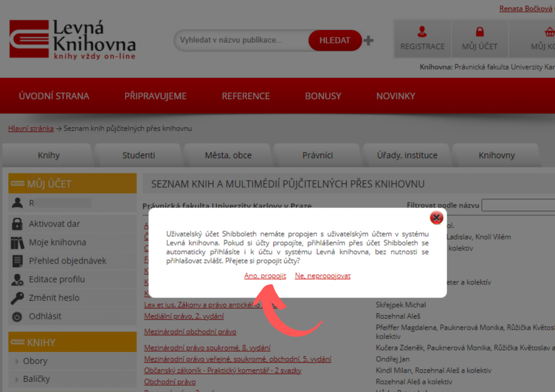Viewport: 555px width, 392px height.
Task: Open Mezinárodní právo veřejné, soukromé, obchodní
Action: coord(238,359)
